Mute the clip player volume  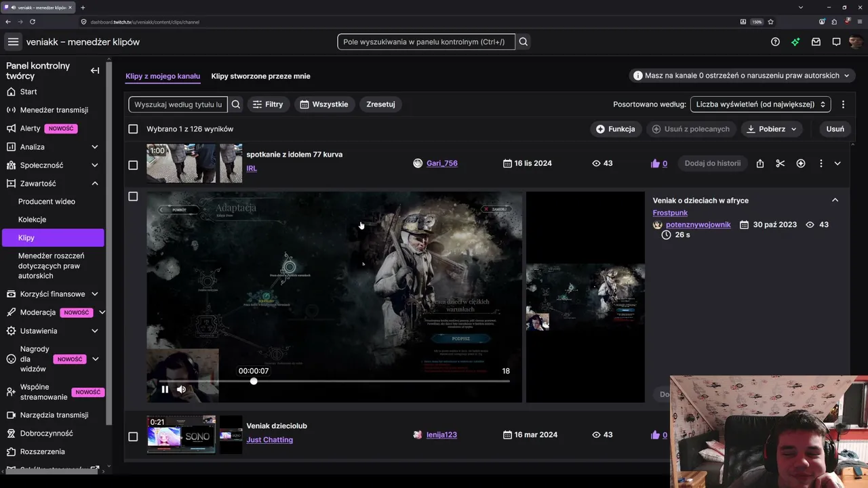pos(181,389)
